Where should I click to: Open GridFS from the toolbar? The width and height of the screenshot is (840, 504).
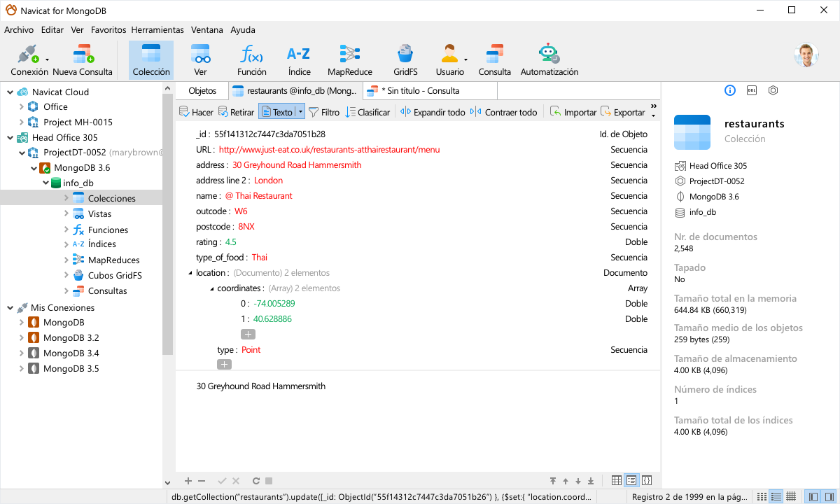coord(405,60)
